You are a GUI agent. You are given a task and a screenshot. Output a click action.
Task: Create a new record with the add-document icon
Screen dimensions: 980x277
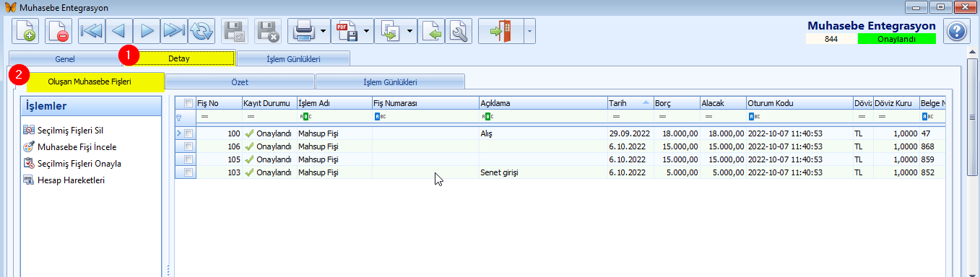[x=25, y=32]
